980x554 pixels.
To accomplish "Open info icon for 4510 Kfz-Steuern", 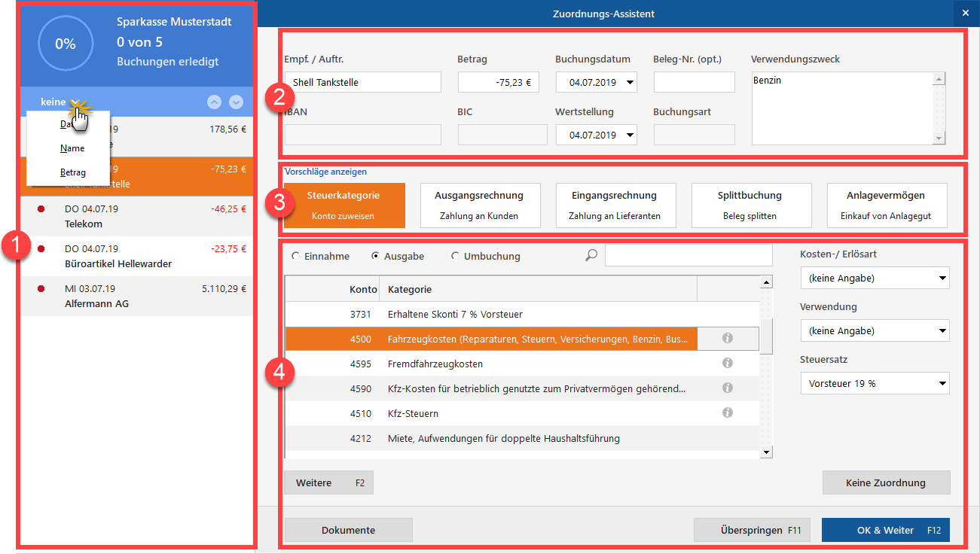I will [728, 413].
